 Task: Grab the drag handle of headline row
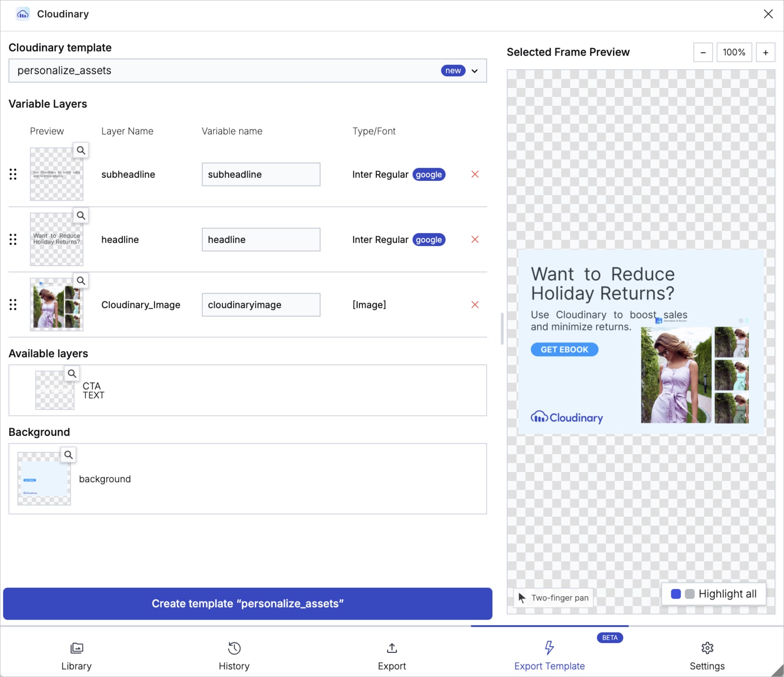click(x=13, y=240)
